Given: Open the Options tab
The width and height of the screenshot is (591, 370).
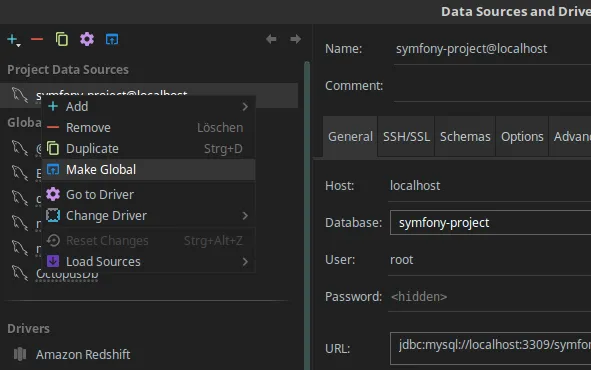Looking at the screenshot, I should click(522, 136).
